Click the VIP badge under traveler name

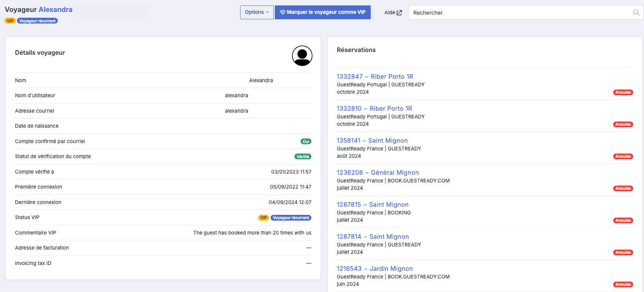click(10, 21)
